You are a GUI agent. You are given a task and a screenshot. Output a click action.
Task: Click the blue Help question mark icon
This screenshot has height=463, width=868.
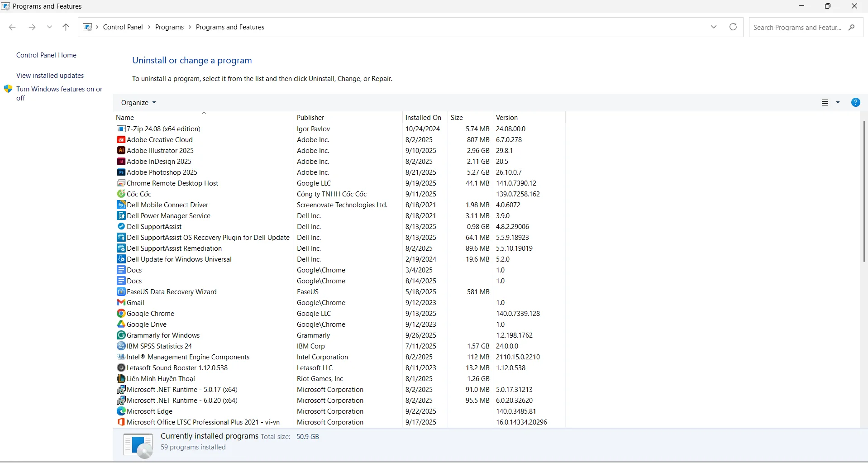[x=855, y=102]
